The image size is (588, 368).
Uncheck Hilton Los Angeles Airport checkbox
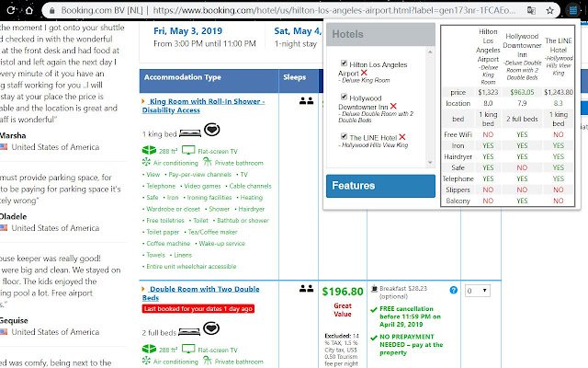coord(344,63)
